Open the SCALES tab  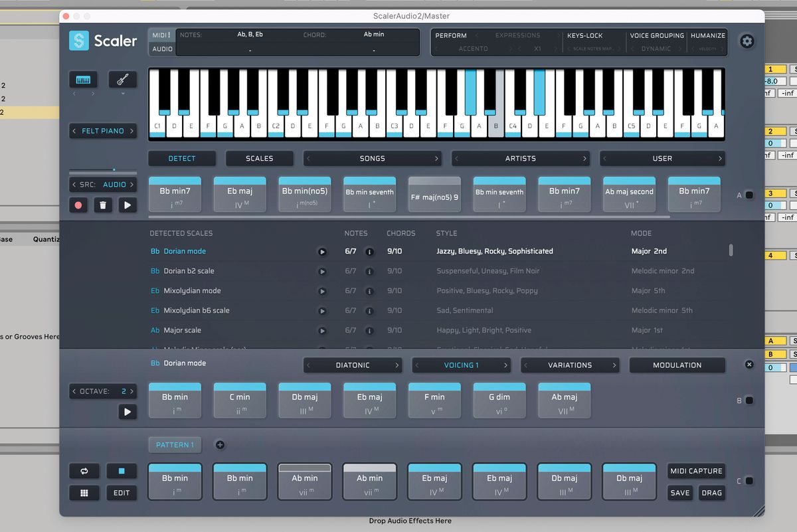click(x=259, y=158)
